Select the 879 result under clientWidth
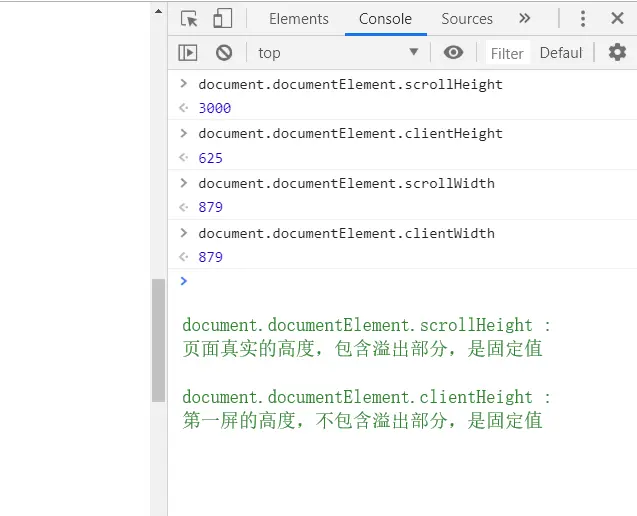 [x=210, y=257]
